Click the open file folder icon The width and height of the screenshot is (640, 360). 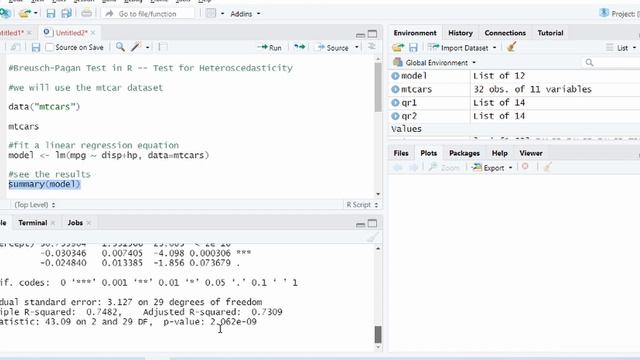tap(24, 13)
